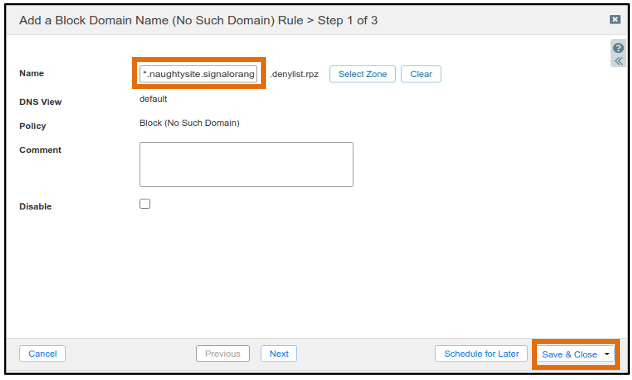Cancel the rule creation
This screenshot has height=380, width=632.
[x=42, y=354]
